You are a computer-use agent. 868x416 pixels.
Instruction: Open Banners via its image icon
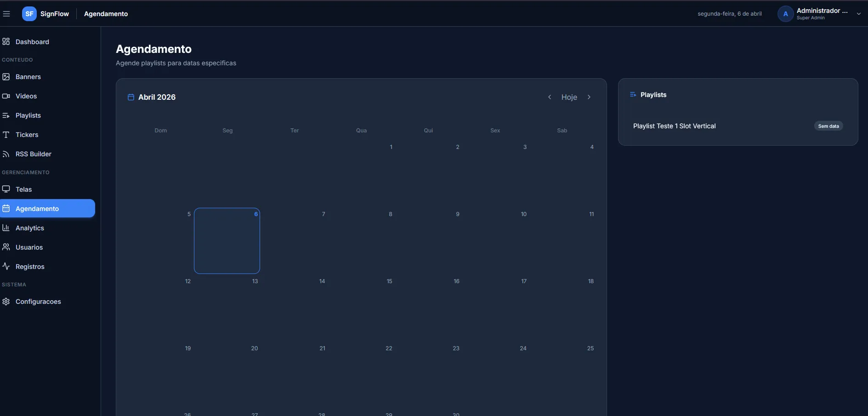click(x=6, y=77)
